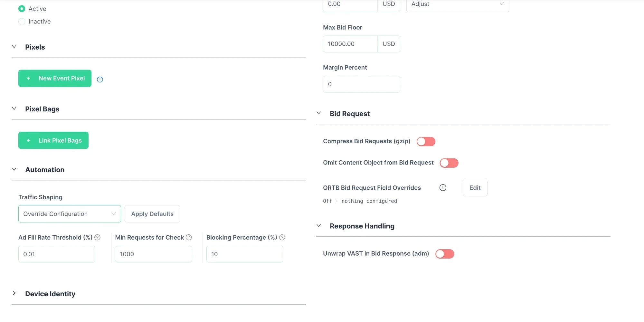Focus the Blocking Percentage field
644x322 pixels.
pos(245,254)
